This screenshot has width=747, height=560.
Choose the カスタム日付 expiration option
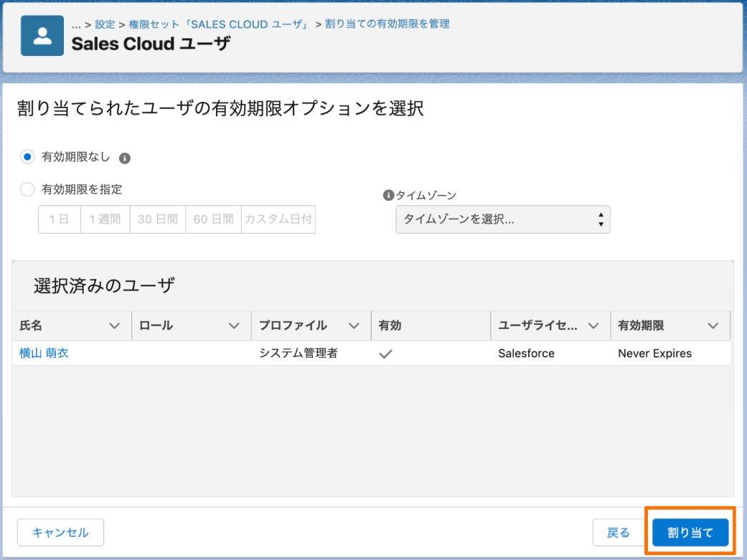tap(278, 219)
